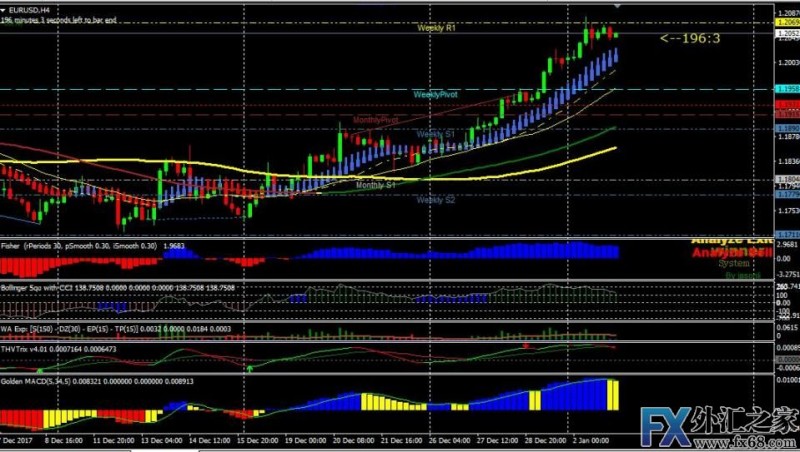
Task: Click the Golden MACD indicator label
Action: 97,381
